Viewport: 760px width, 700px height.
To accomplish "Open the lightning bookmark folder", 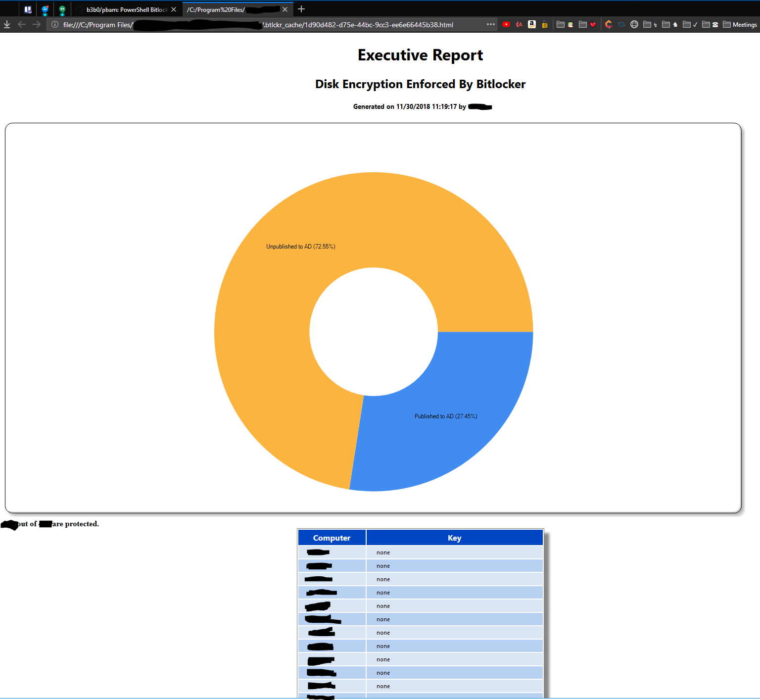I will pyautogui.click(x=650, y=24).
